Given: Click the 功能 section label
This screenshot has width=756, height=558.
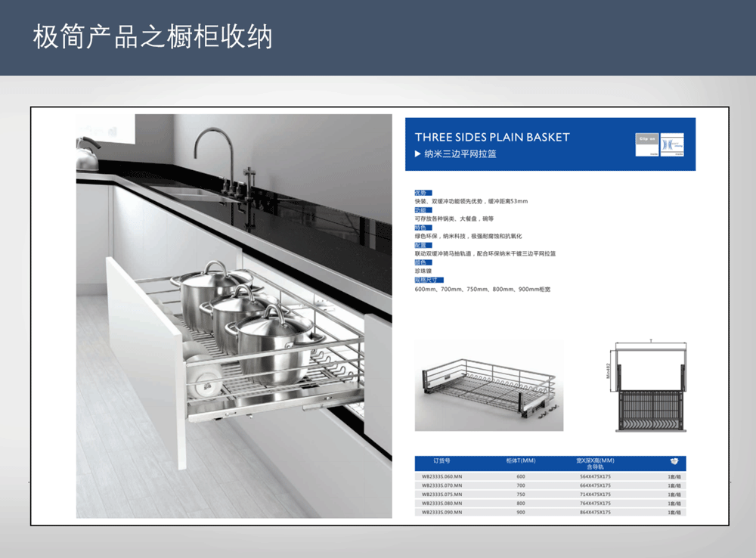Looking at the screenshot, I should 423,210.
